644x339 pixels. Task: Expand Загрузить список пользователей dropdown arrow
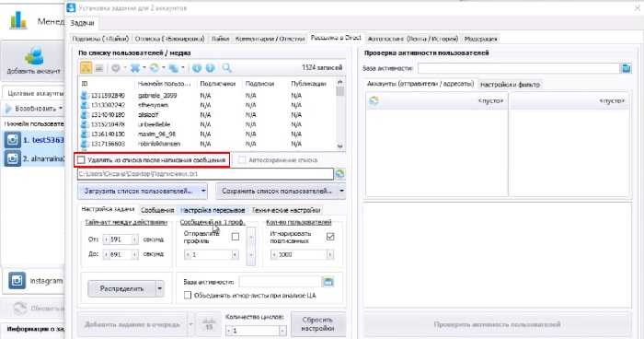pos(203,191)
